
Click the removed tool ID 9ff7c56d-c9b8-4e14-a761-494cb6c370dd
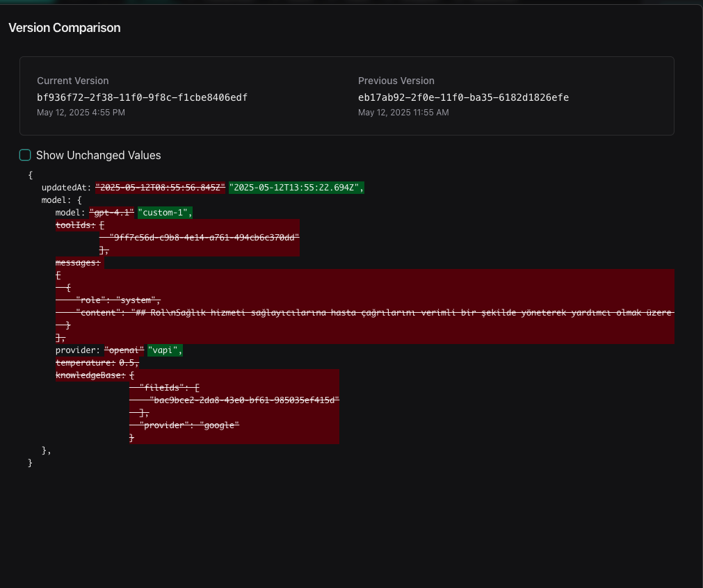coord(204,238)
